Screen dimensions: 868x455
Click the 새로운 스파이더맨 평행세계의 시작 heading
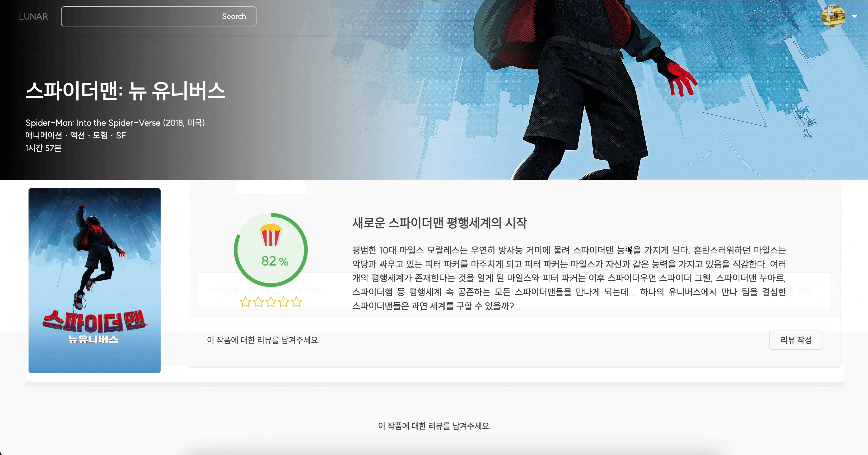pos(439,223)
